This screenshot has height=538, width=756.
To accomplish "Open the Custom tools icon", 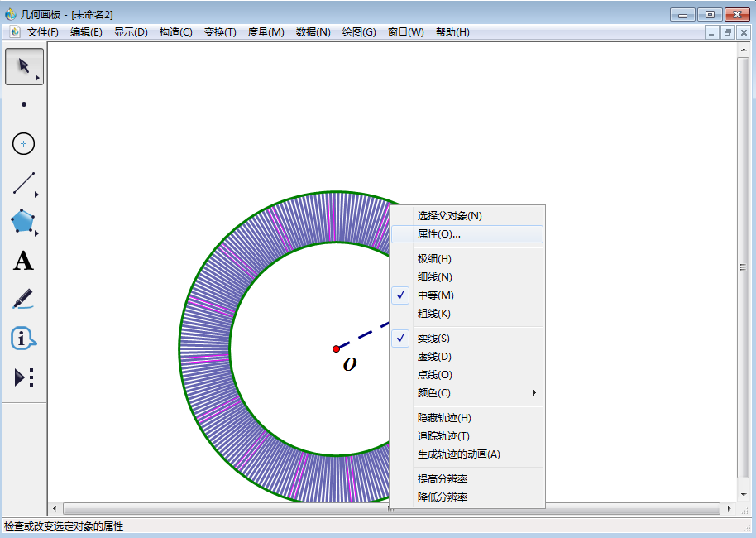I will 23,377.
